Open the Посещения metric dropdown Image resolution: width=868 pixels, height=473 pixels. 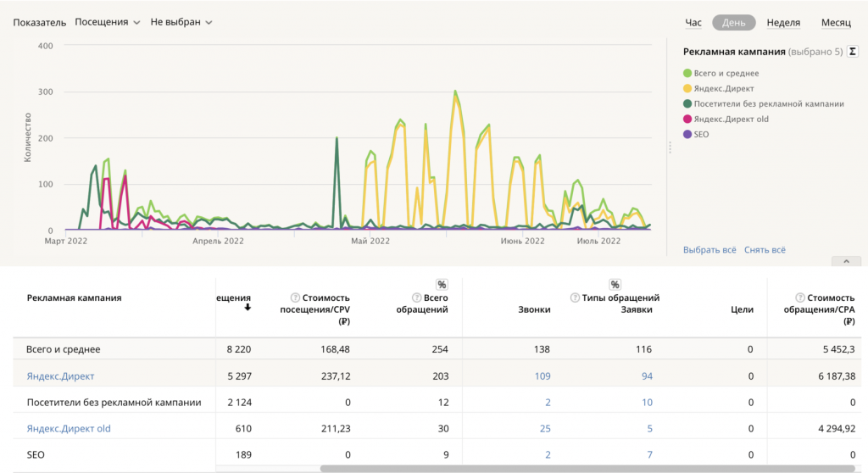point(108,22)
